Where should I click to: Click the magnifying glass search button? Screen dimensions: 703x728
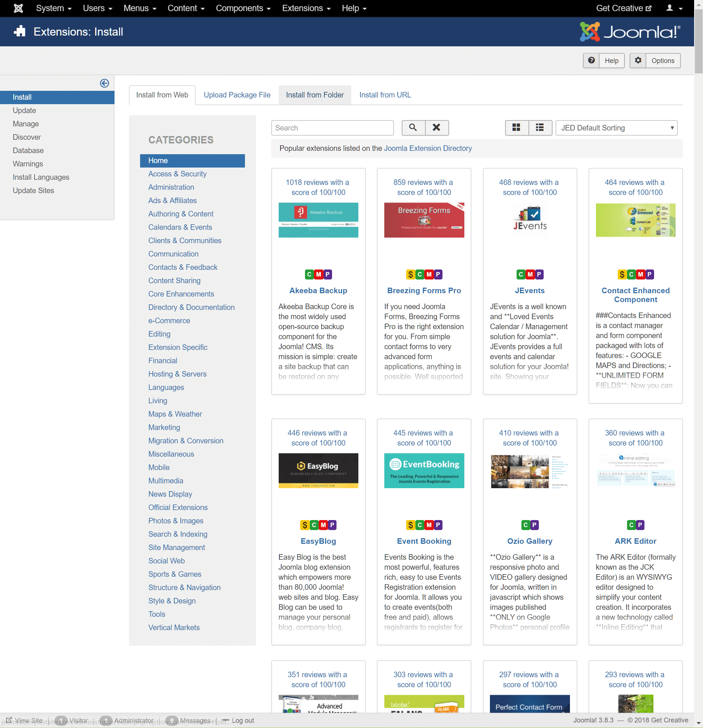(413, 128)
